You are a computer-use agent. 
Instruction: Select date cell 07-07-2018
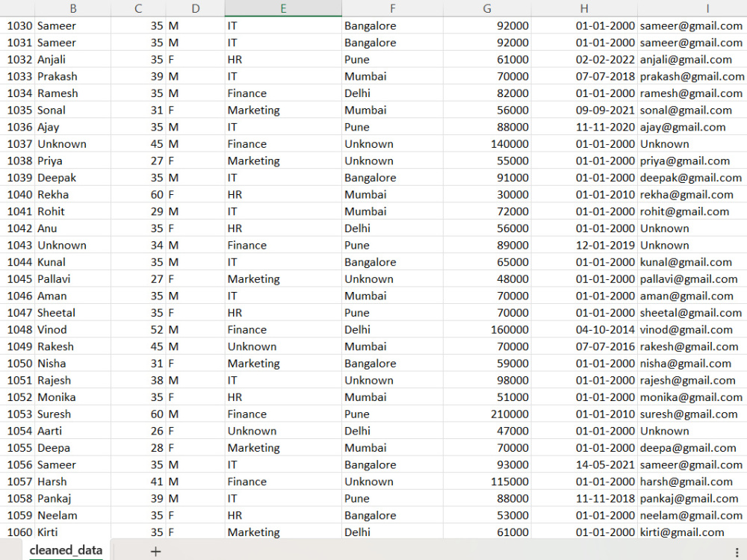584,76
